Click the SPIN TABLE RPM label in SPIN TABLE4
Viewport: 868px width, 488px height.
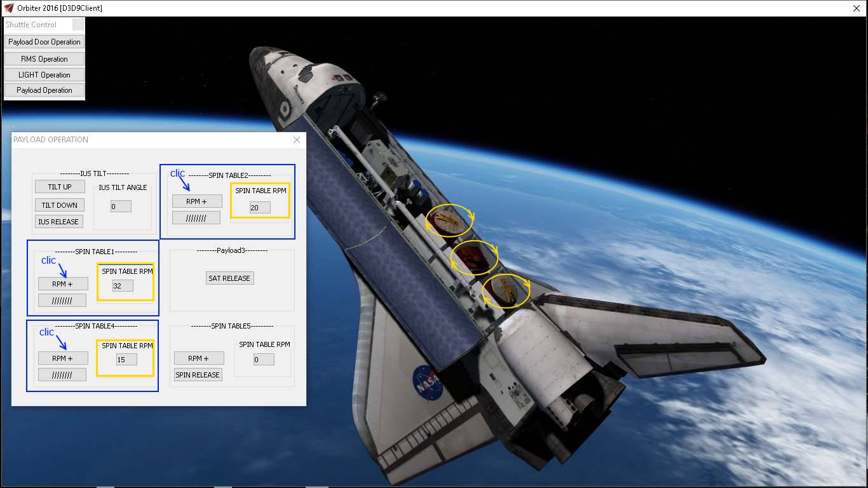click(127, 346)
